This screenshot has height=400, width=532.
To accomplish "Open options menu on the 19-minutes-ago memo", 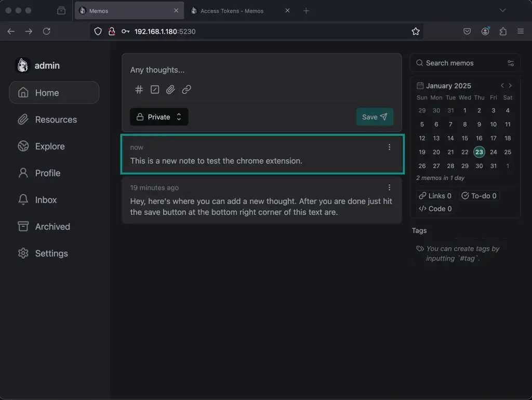I will 389,187.
